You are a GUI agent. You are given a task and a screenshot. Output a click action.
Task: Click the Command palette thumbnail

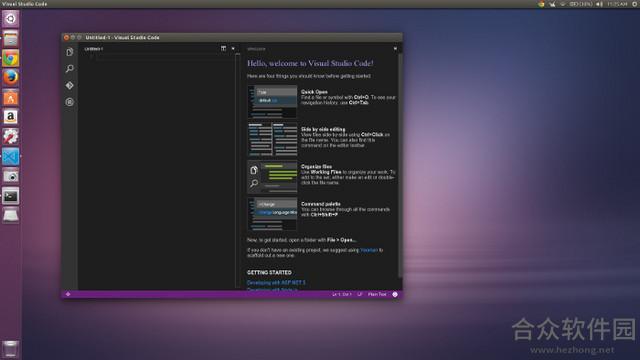pos(272,214)
